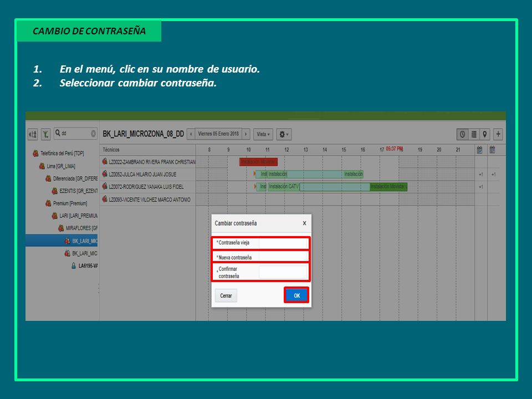Select 'LZ0022-ZAMBRANO RIVERA FRANK CHRISTIAN' row name
The height and width of the screenshot is (399, 532).
click(x=152, y=162)
